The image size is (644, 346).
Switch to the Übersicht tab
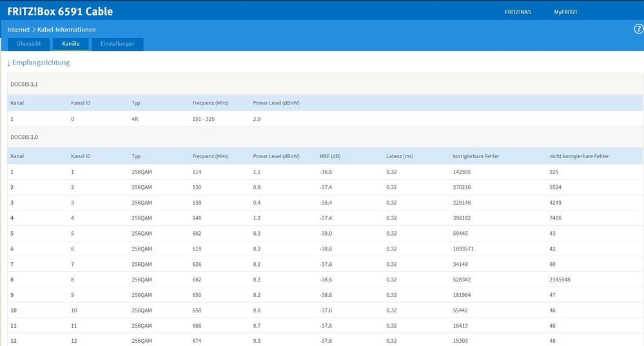pyautogui.click(x=28, y=44)
